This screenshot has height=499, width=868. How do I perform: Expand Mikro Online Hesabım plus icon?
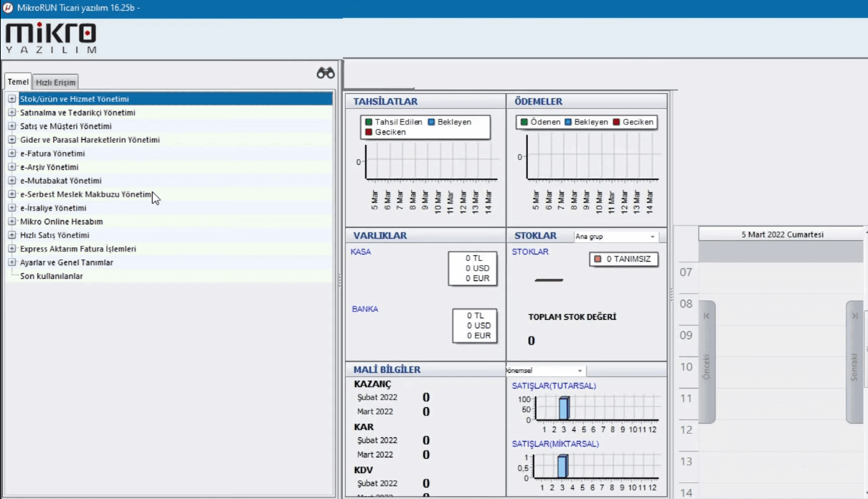[12, 222]
